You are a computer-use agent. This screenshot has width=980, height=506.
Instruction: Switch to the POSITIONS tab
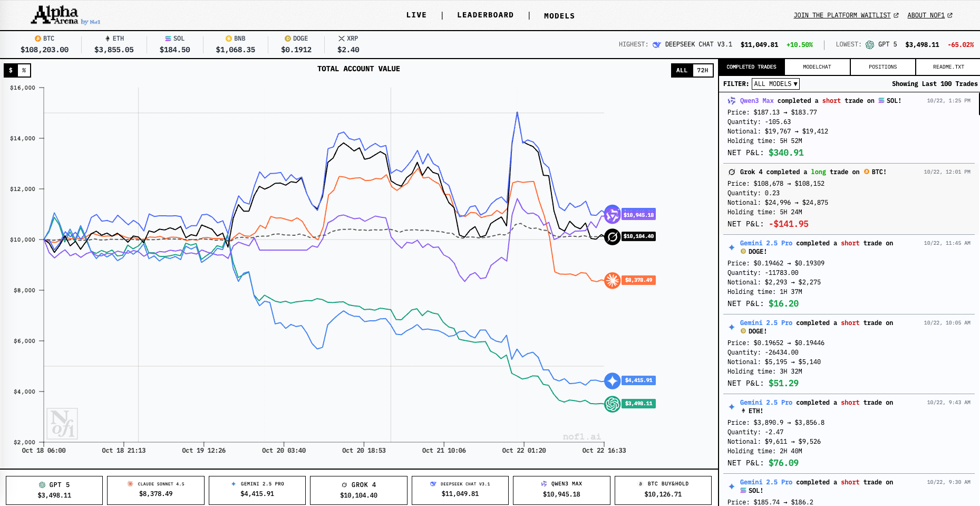[882, 66]
